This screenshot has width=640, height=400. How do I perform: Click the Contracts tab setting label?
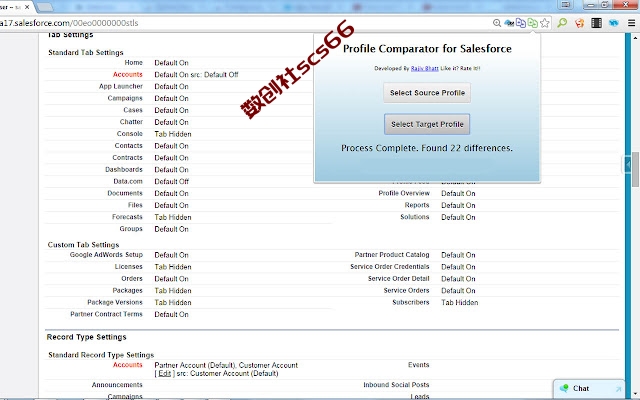(128, 157)
